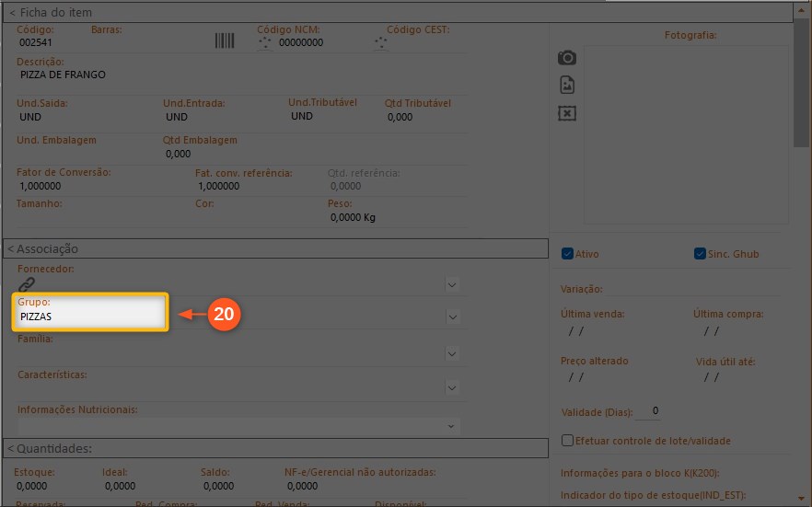
Task: Click the remove photo icon
Action: [567, 112]
